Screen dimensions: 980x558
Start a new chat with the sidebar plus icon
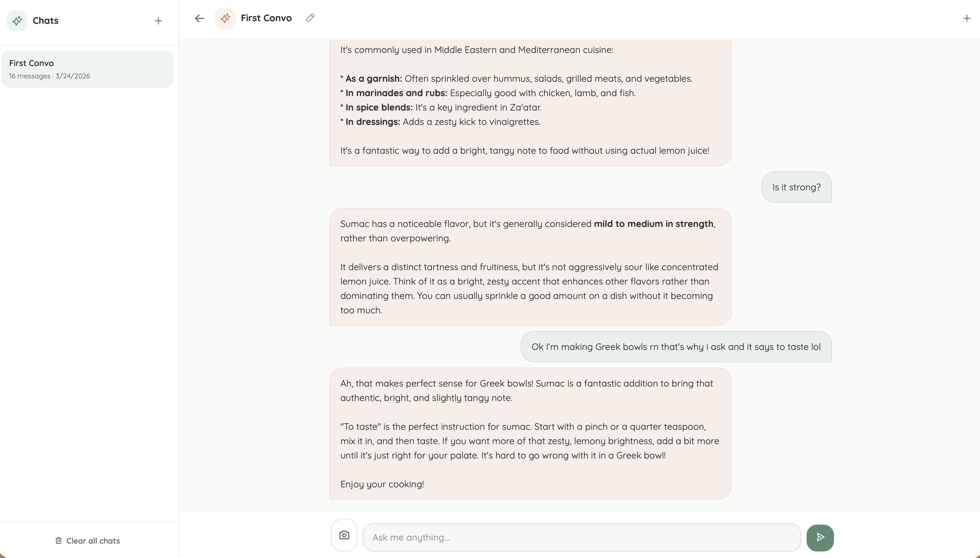click(158, 21)
